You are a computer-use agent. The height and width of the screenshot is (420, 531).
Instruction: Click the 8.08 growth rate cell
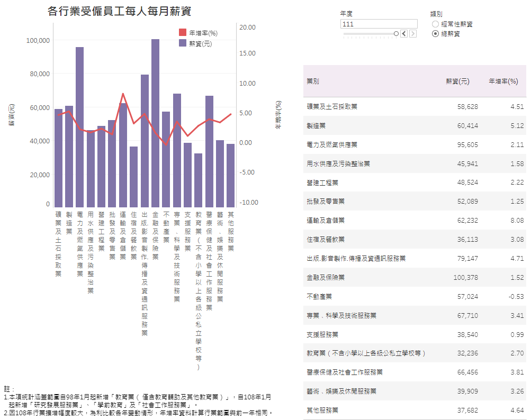(x=517, y=221)
